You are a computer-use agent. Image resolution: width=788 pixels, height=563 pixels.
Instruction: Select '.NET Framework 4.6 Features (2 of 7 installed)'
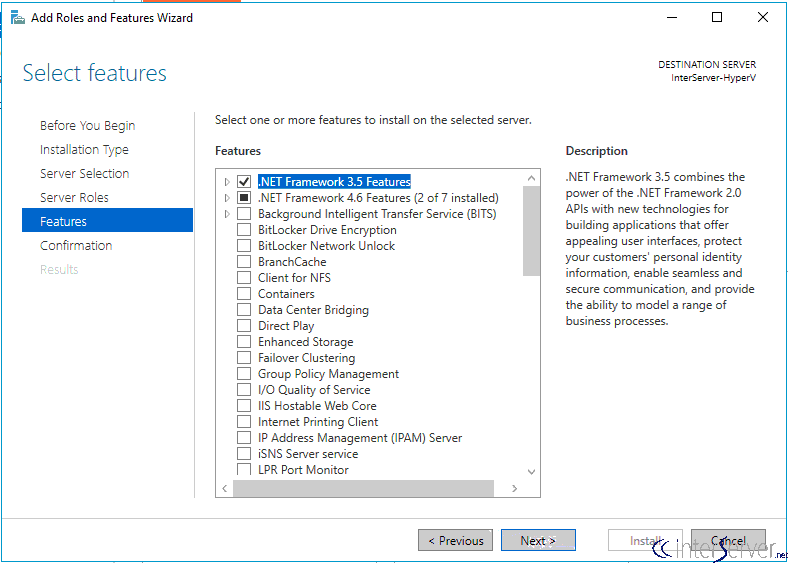tap(378, 198)
